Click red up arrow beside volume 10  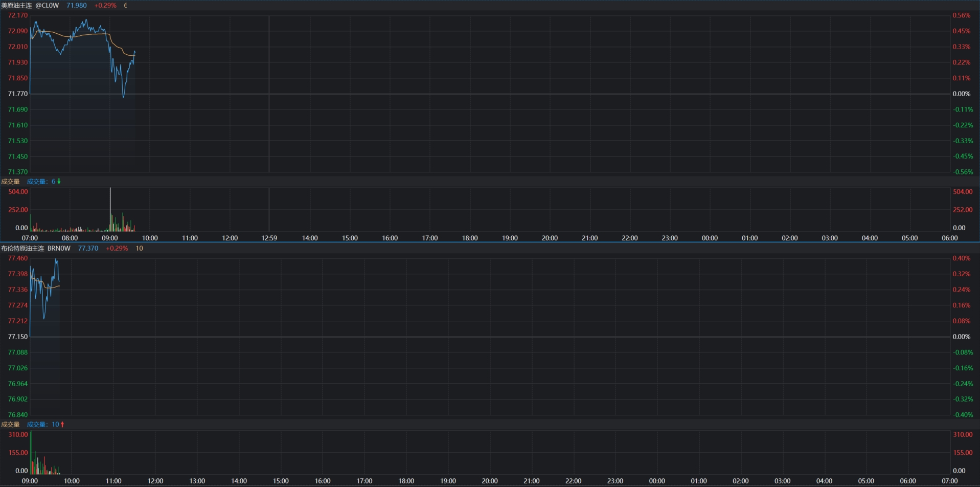tap(62, 425)
